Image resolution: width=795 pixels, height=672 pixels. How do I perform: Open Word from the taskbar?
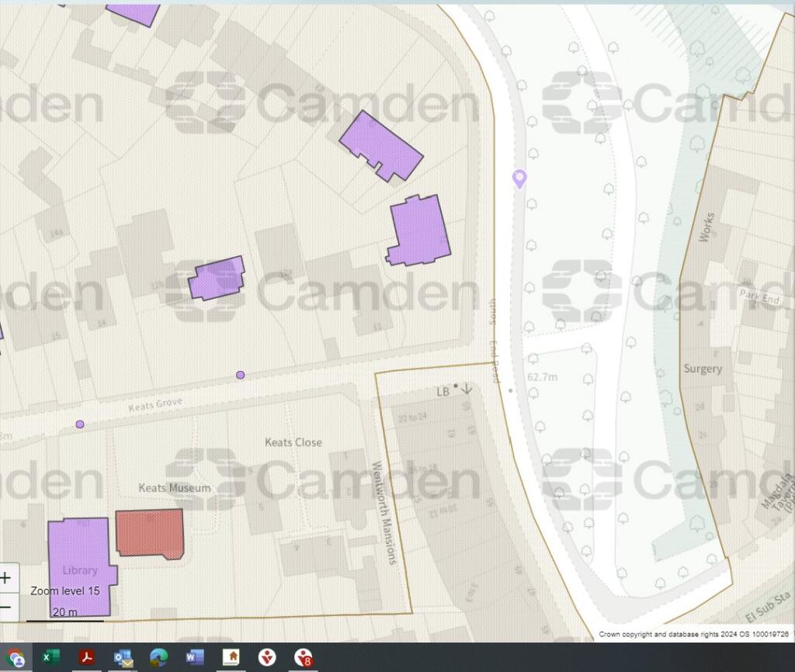[194, 658]
